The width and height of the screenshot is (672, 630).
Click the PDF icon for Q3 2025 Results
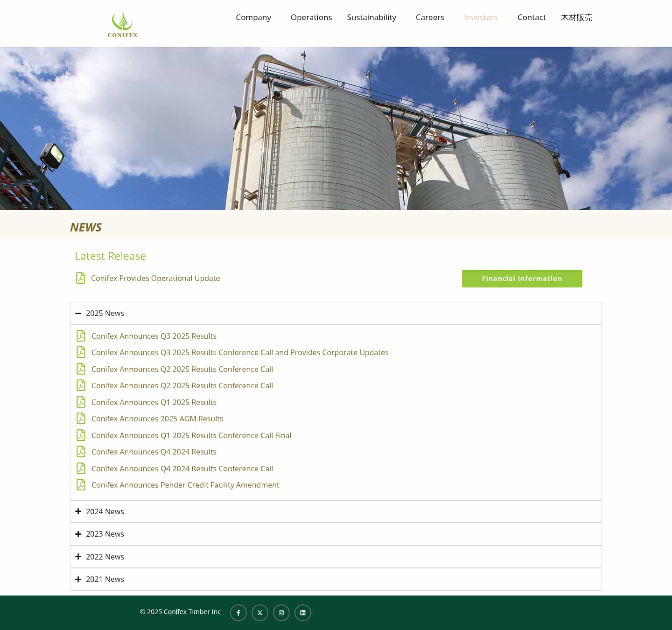(81, 336)
